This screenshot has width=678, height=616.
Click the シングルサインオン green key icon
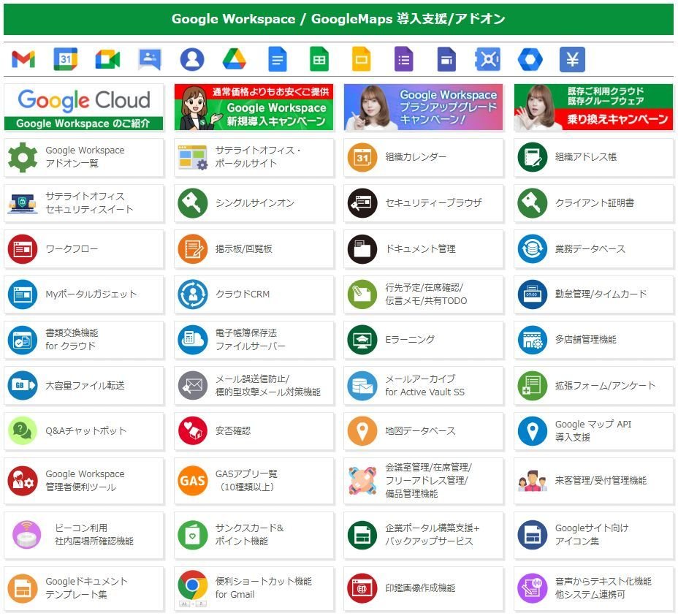click(x=192, y=203)
